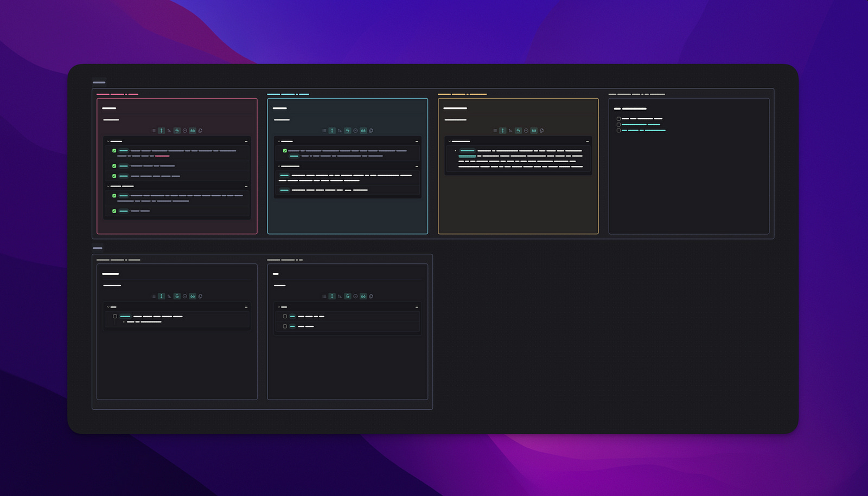Select the list view icon in the pink card's toolbar
Image resolution: width=868 pixels, height=496 pixels.
pos(154,131)
